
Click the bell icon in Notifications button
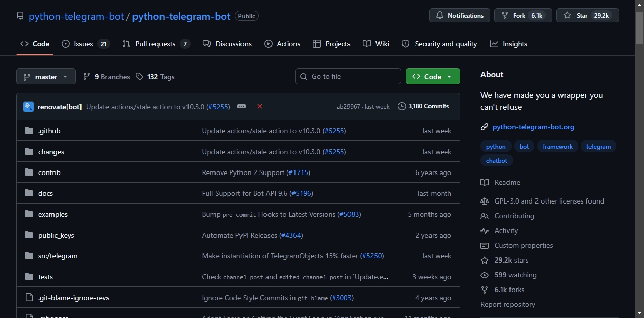440,16
